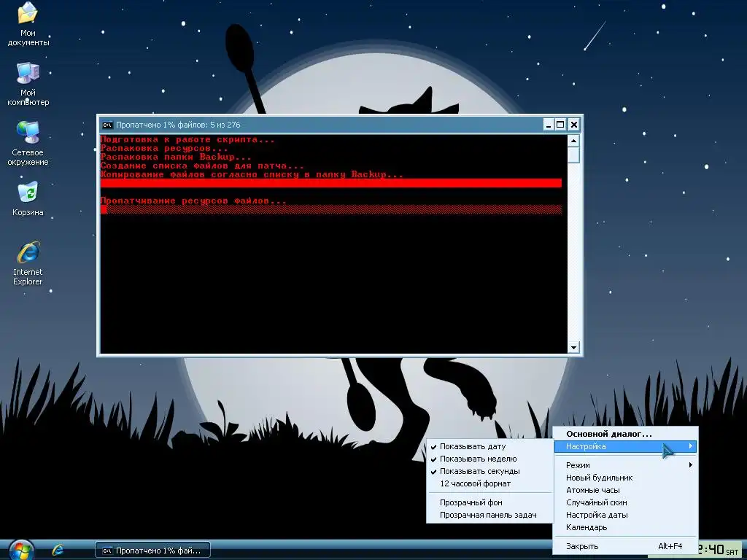Click the console scrollbar down arrow
747x560 pixels.
click(x=573, y=348)
